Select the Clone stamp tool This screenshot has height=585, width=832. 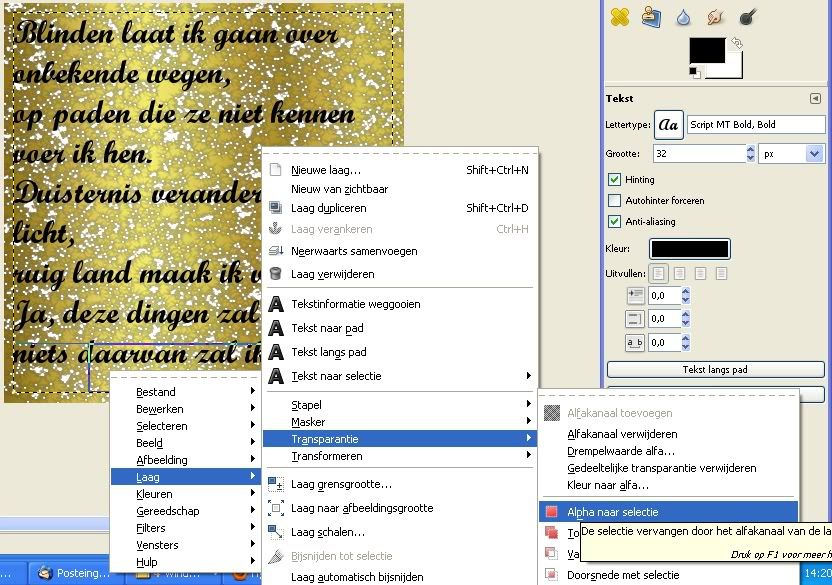[651, 16]
